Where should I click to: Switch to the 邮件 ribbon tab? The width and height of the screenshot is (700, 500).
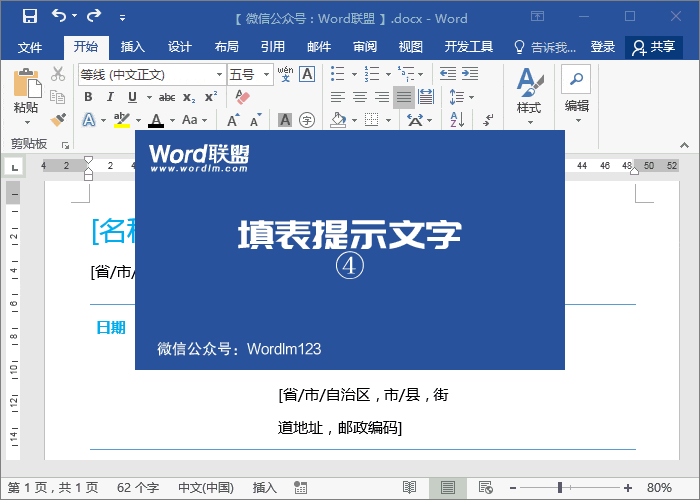click(x=319, y=46)
